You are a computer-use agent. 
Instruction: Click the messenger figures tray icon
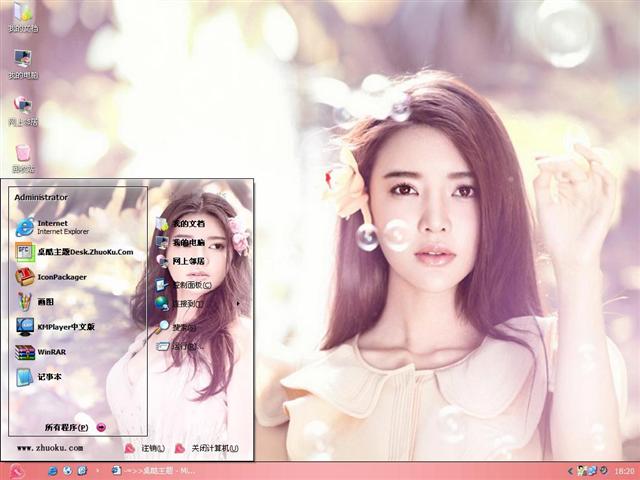pos(581,471)
